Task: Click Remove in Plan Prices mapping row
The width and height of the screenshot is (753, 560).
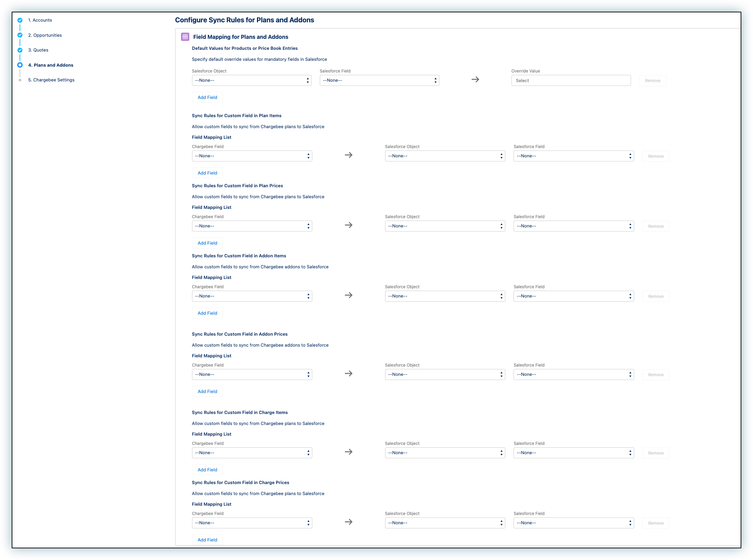Action: click(656, 226)
